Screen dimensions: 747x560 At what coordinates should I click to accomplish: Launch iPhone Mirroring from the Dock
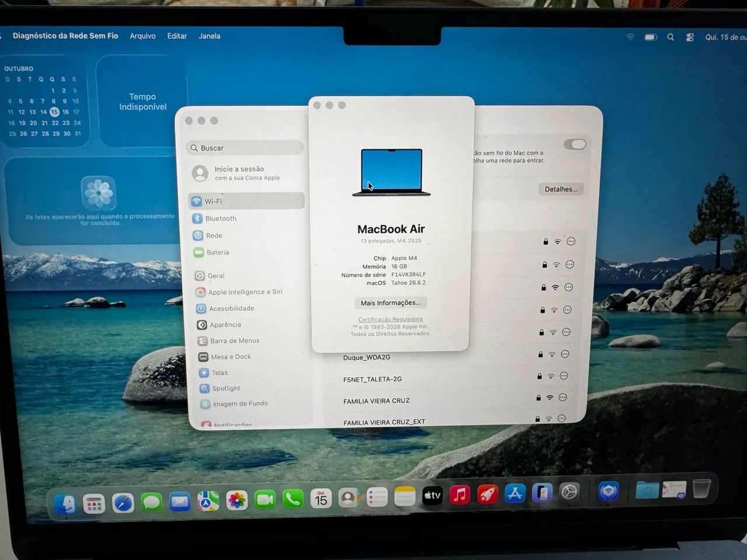click(542, 494)
